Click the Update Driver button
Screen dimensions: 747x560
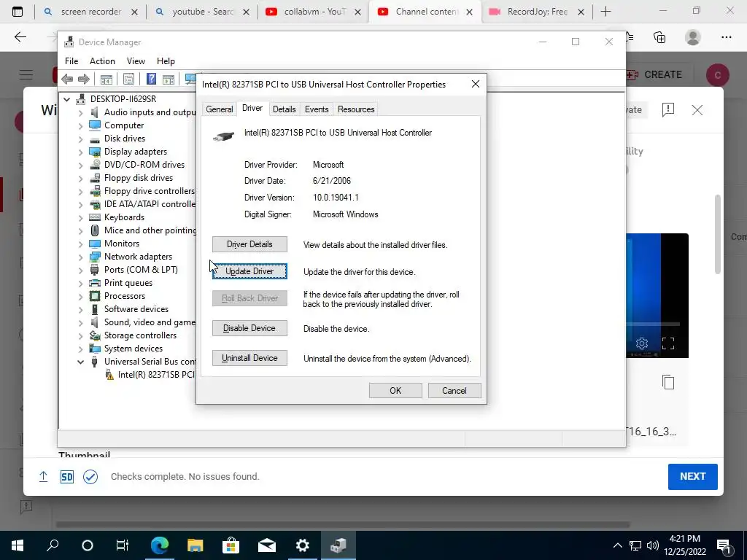[x=249, y=271]
